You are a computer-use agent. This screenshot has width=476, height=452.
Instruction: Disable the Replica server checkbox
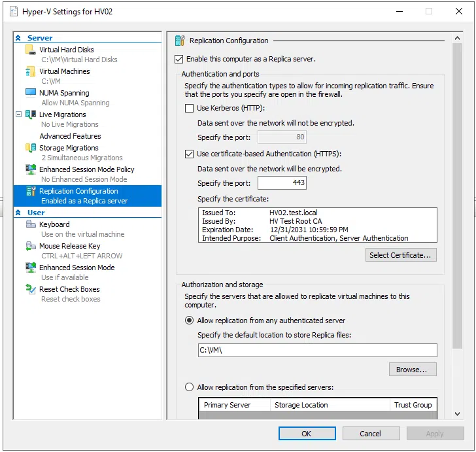coord(179,59)
